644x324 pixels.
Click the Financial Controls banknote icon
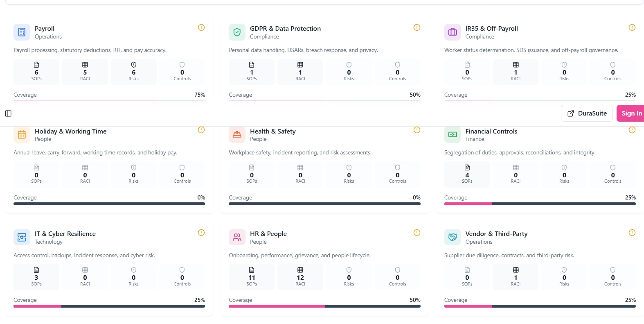453,134
